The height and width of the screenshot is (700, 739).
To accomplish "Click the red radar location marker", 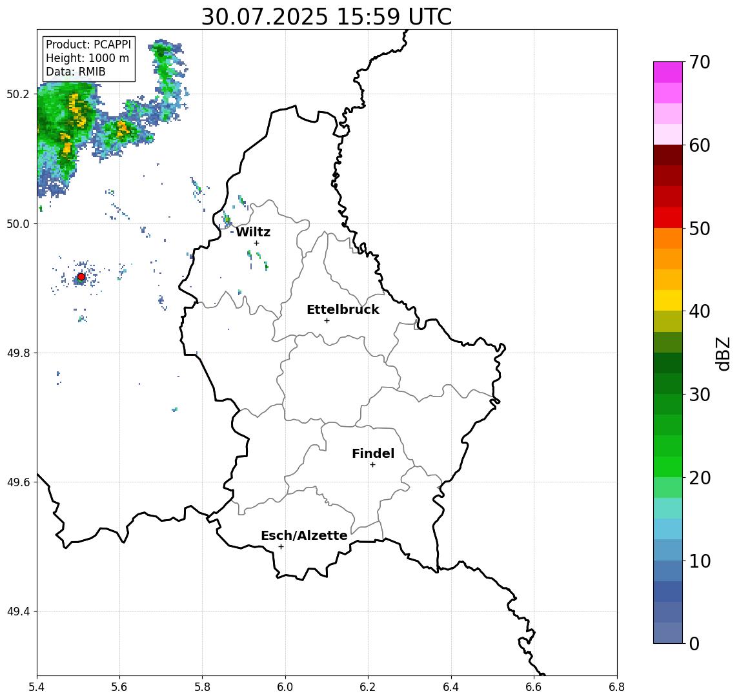I will click(x=81, y=277).
